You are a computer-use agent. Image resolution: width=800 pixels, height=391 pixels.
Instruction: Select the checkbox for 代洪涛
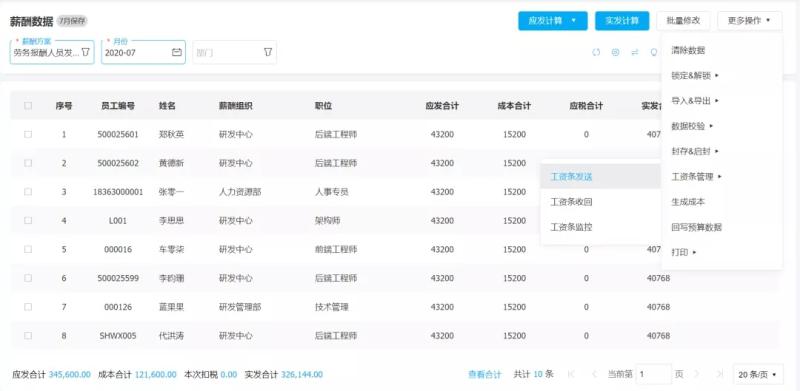click(x=28, y=336)
